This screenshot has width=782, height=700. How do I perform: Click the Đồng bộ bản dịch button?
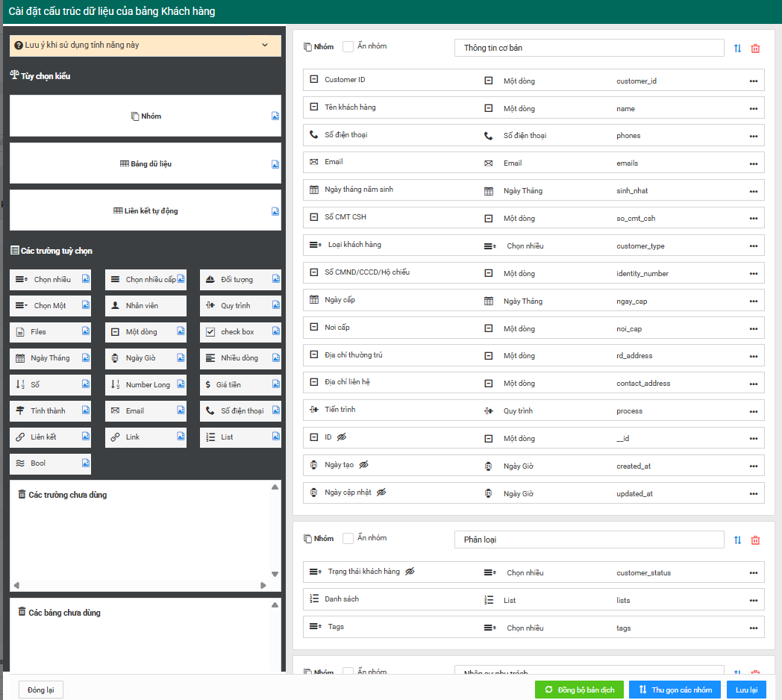coord(579,690)
